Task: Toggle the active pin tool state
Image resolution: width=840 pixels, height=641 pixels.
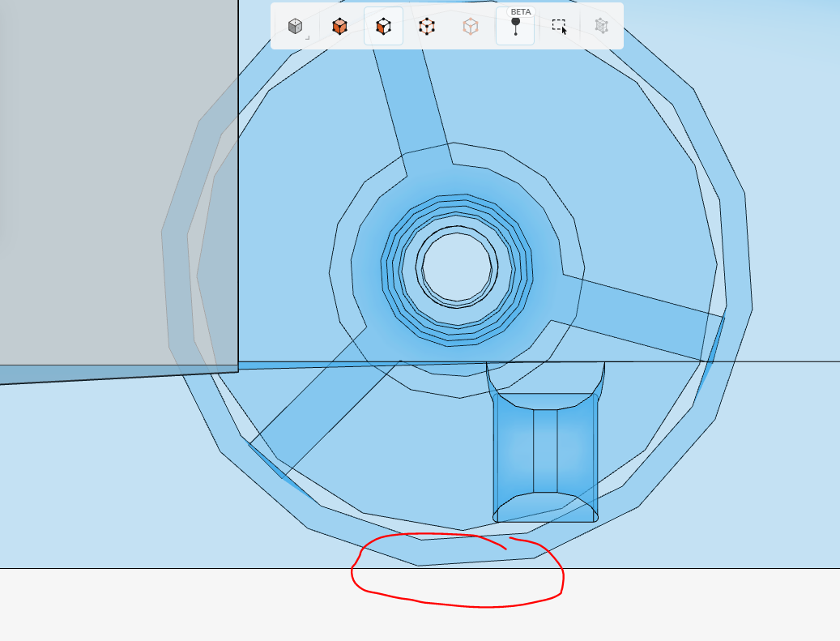Action: point(514,28)
